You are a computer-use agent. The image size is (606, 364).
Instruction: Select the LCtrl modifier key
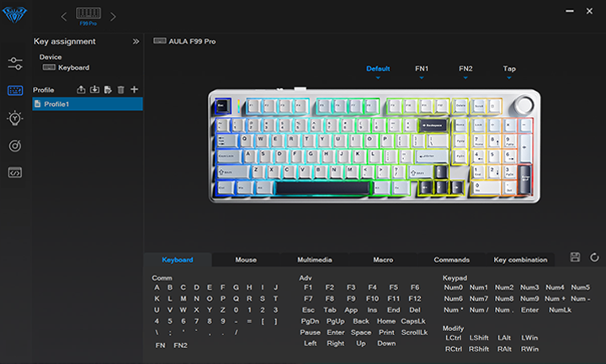pos(453,338)
